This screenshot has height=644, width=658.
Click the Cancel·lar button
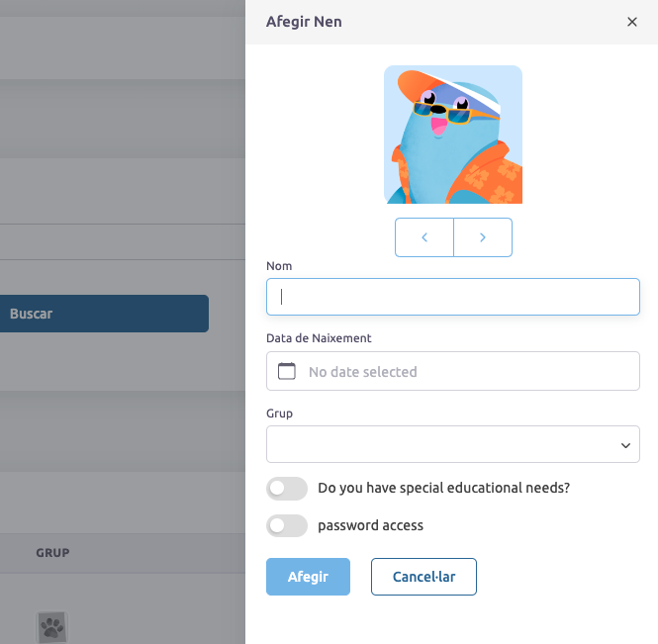pos(423,577)
